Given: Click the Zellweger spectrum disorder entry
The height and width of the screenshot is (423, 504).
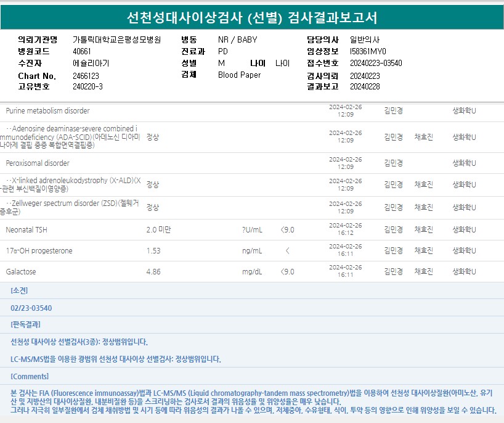Looking at the screenshot, I should tap(70, 207).
